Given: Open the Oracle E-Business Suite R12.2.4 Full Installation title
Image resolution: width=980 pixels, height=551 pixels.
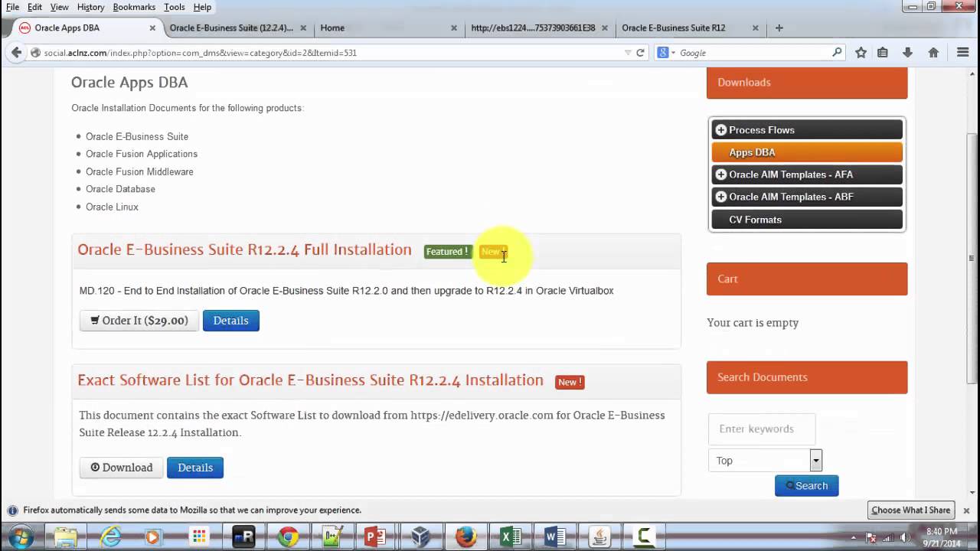Looking at the screenshot, I should (244, 249).
